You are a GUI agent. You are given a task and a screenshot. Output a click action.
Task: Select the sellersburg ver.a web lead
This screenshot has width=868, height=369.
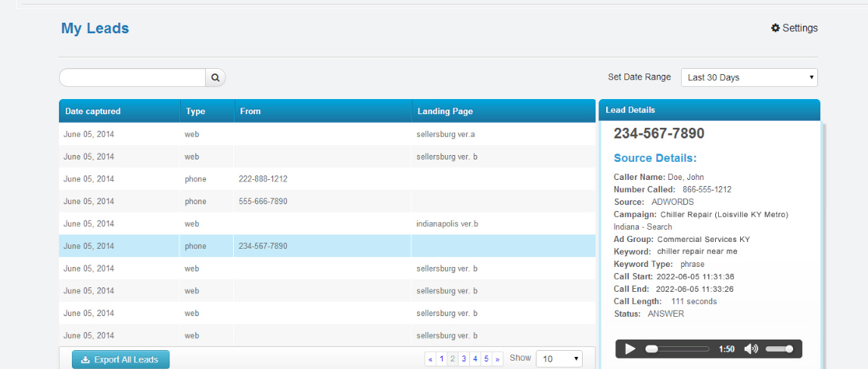pos(327,134)
